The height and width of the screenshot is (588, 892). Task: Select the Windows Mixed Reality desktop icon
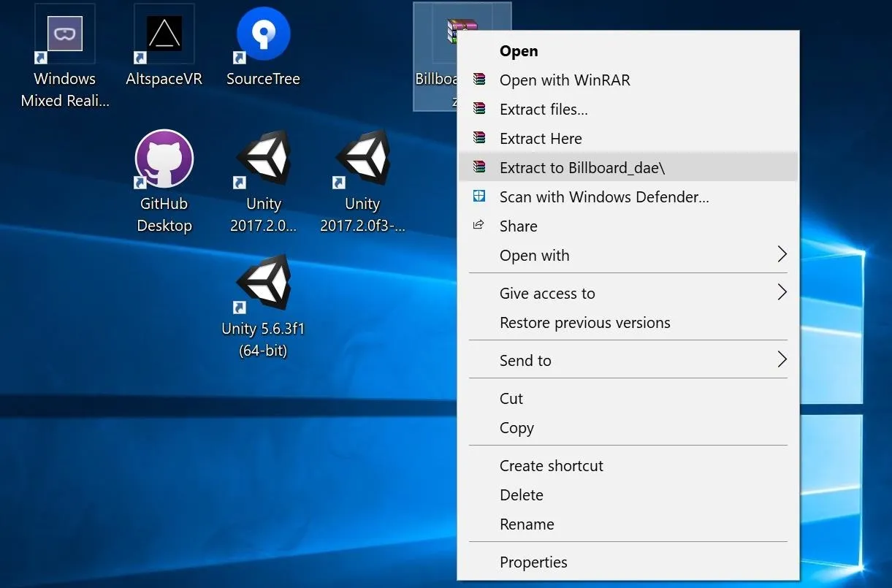click(x=65, y=34)
